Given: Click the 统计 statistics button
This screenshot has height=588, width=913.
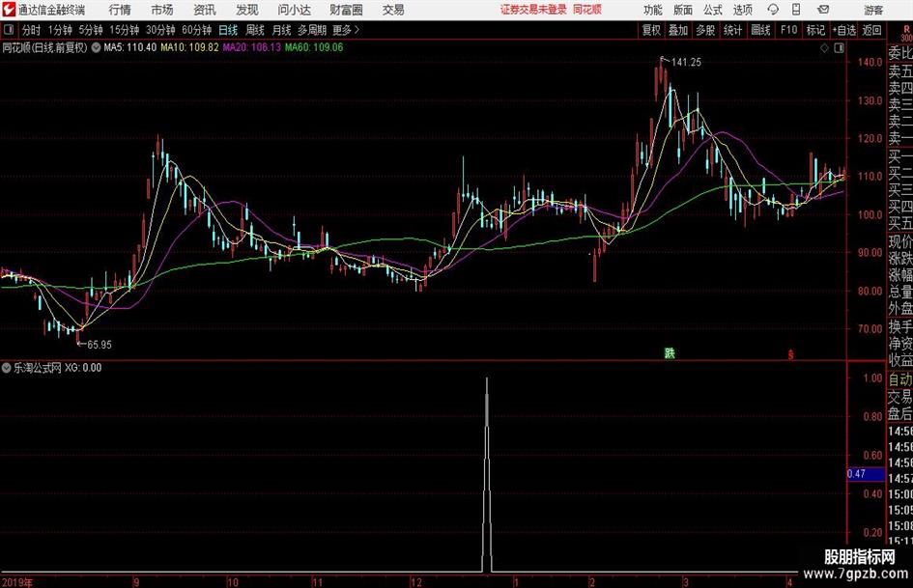Looking at the screenshot, I should pyautogui.click(x=732, y=30).
